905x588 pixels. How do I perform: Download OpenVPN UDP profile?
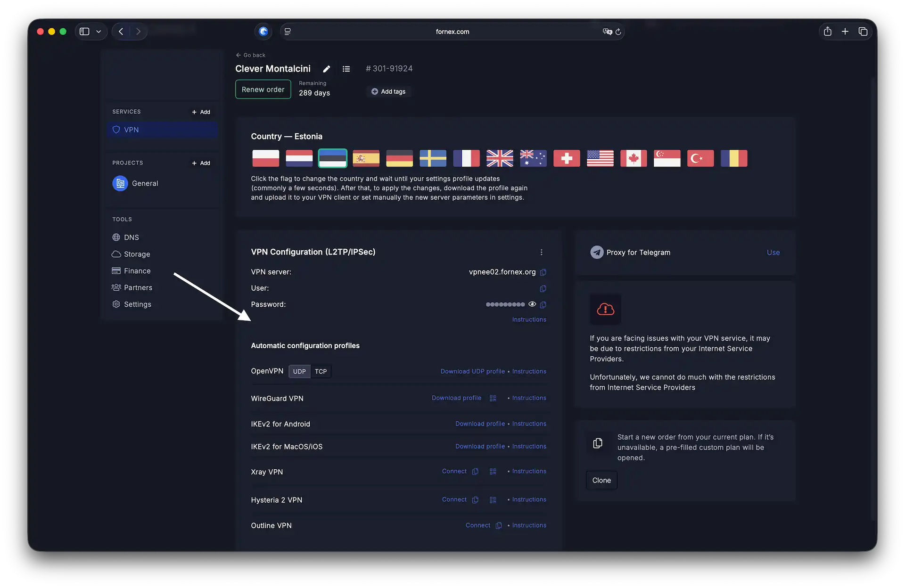473,372
